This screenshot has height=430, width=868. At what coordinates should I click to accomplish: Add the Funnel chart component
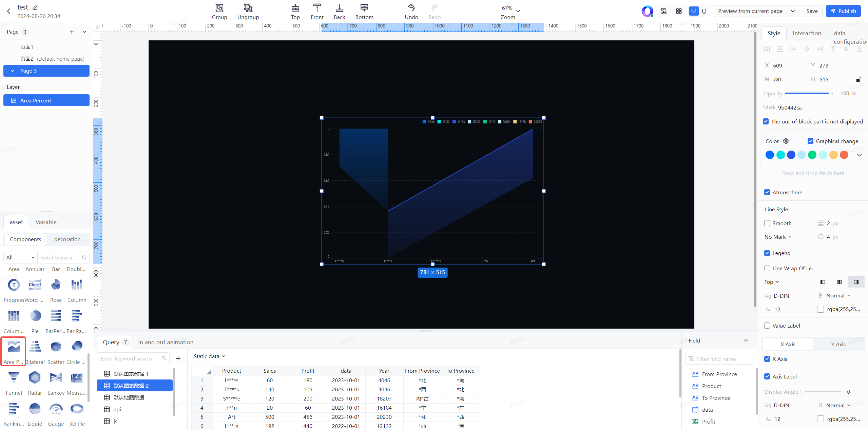14,377
